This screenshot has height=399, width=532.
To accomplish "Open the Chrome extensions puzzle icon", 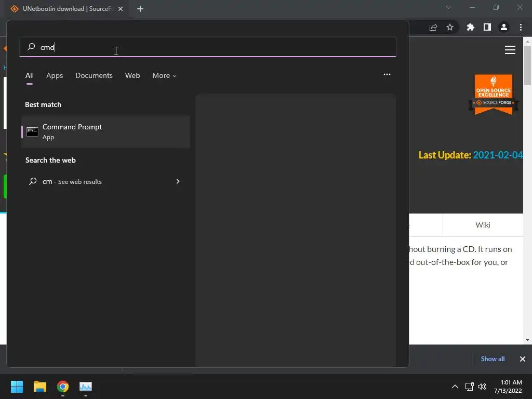I will click(x=471, y=27).
